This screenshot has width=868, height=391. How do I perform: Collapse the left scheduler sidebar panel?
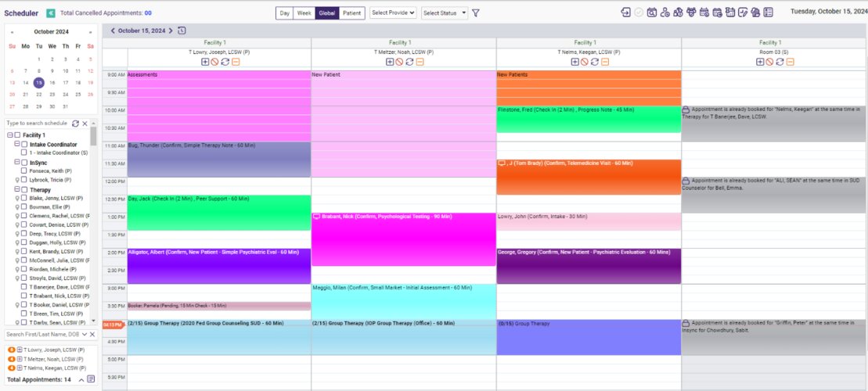click(x=51, y=13)
